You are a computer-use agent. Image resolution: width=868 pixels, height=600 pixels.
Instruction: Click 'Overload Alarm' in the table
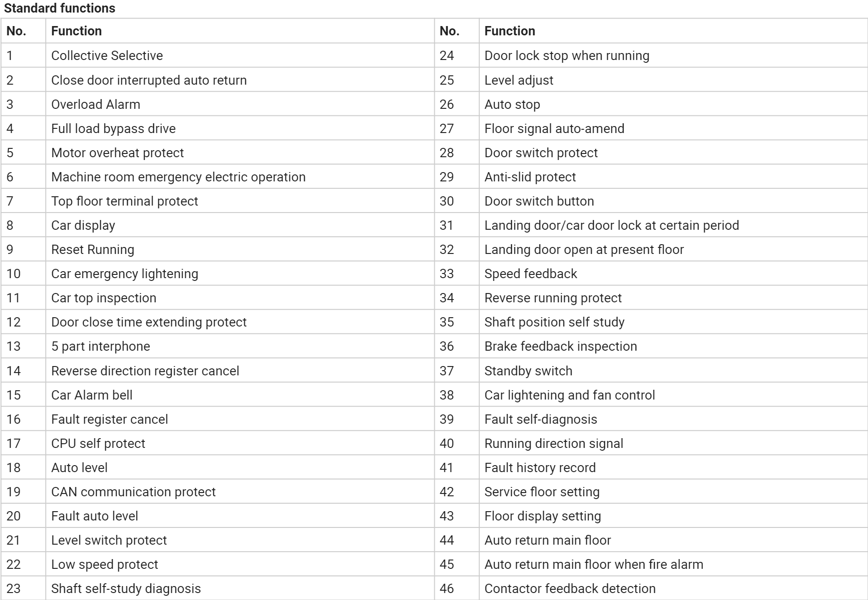(x=95, y=104)
